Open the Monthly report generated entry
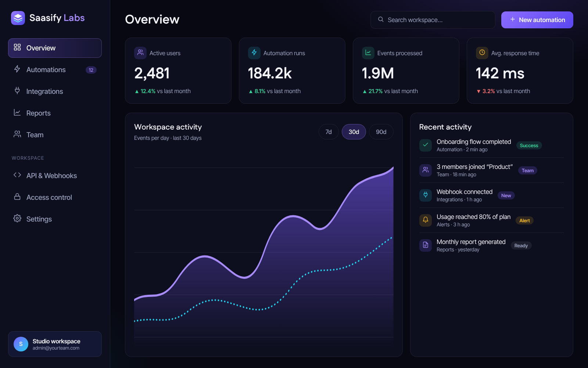 coord(492,245)
